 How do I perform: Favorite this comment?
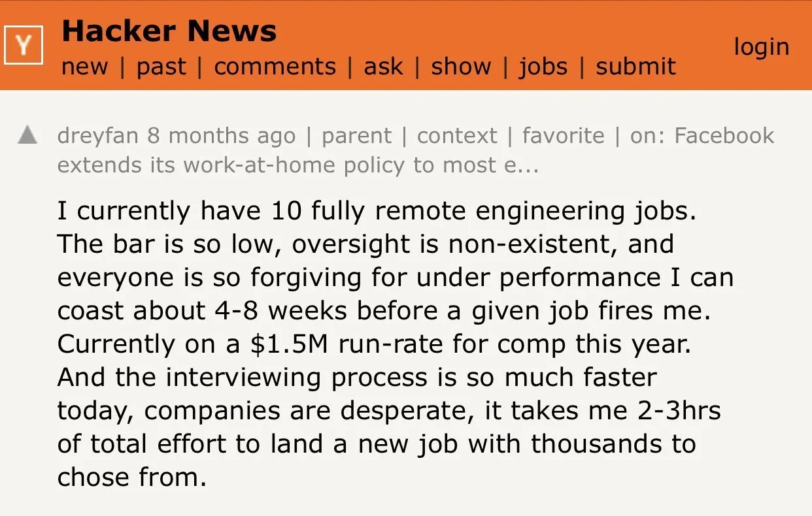pyautogui.click(x=563, y=136)
